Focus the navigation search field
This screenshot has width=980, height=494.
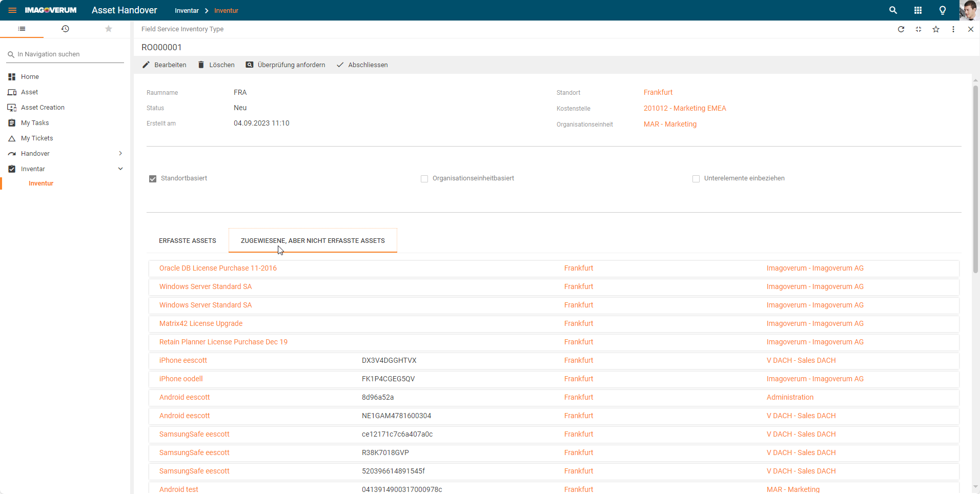pyautogui.click(x=65, y=54)
